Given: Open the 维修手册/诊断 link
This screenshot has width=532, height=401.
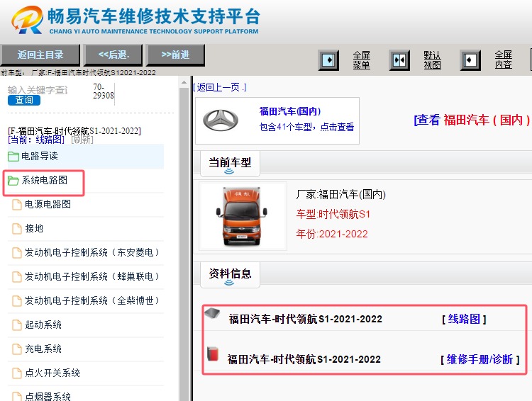Looking at the screenshot, I should pyautogui.click(x=480, y=359).
